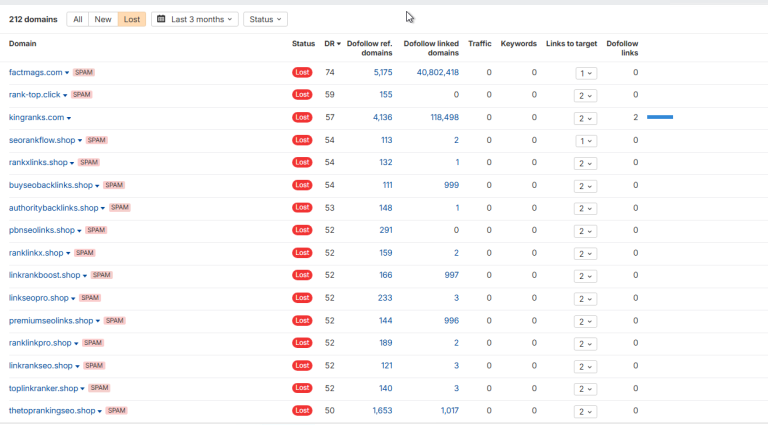Open 999 linked domains for buyseobacklinks.shop

(x=452, y=185)
